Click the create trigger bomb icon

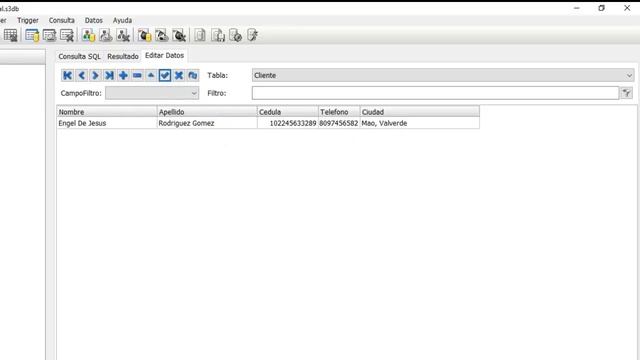(x=144, y=36)
